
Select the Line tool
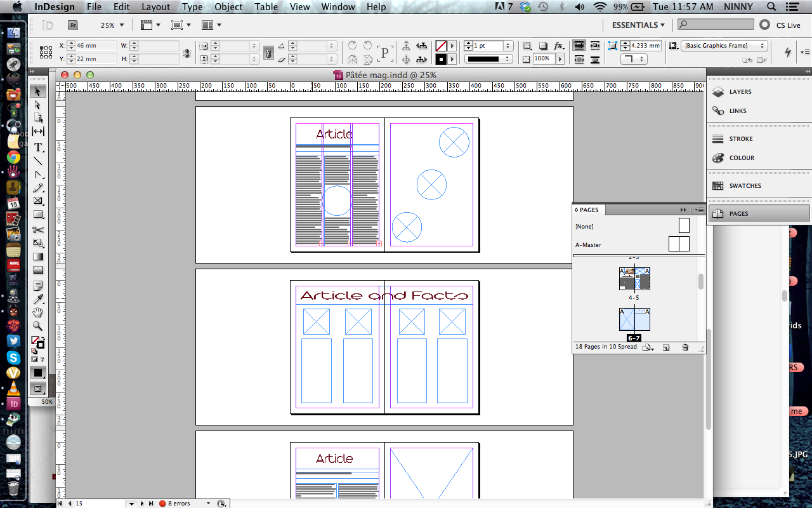[38, 161]
